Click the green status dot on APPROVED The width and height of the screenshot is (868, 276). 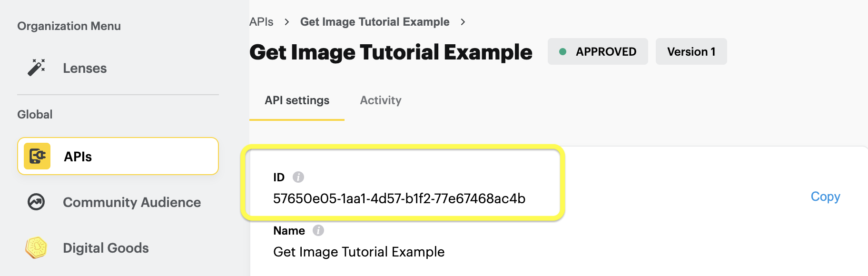(x=562, y=51)
